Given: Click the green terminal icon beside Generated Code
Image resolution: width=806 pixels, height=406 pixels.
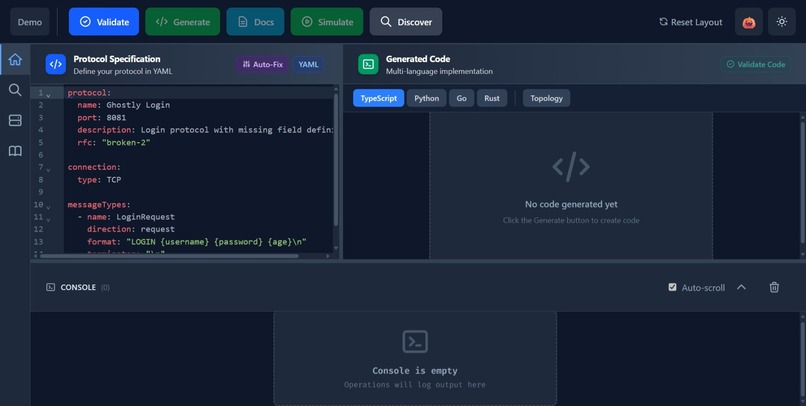Looking at the screenshot, I should (x=368, y=64).
